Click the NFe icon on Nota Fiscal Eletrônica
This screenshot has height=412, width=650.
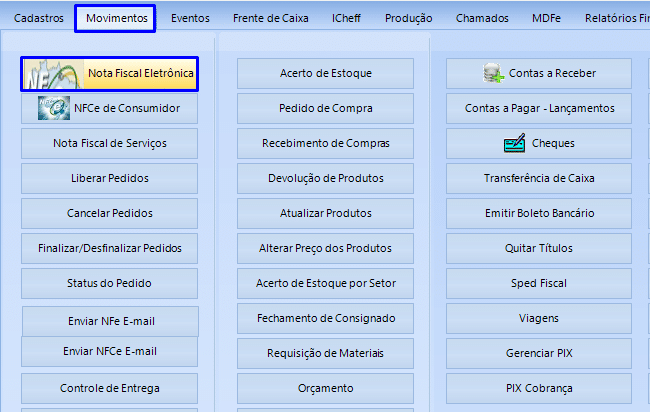pyautogui.click(x=52, y=73)
